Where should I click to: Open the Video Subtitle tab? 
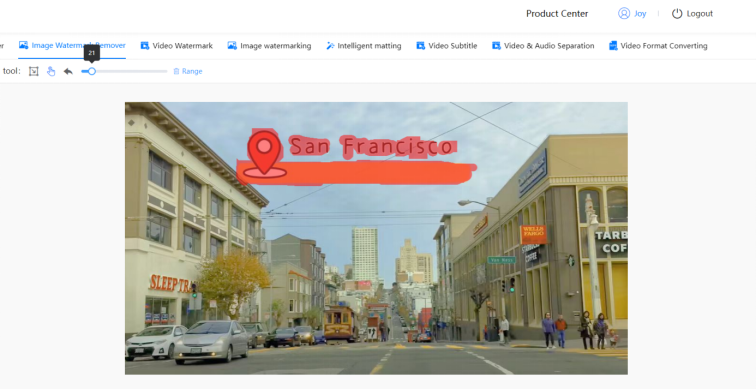point(446,46)
